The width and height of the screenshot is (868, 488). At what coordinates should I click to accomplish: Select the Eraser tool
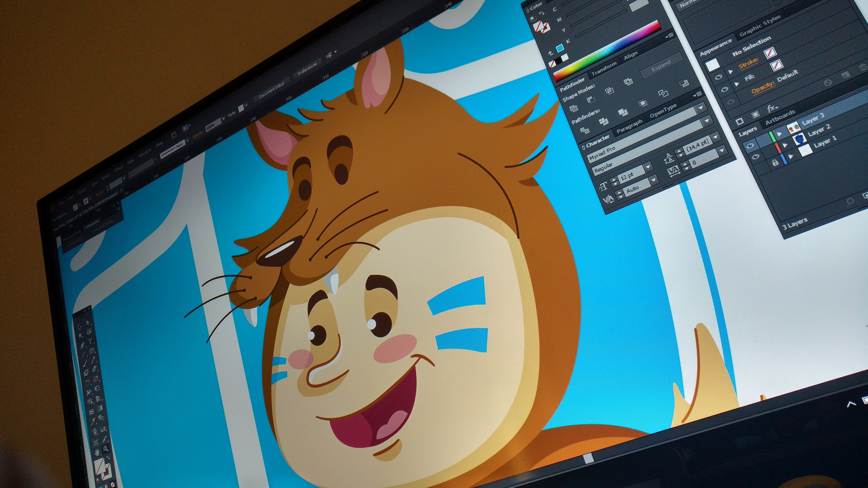[x=95, y=369]
